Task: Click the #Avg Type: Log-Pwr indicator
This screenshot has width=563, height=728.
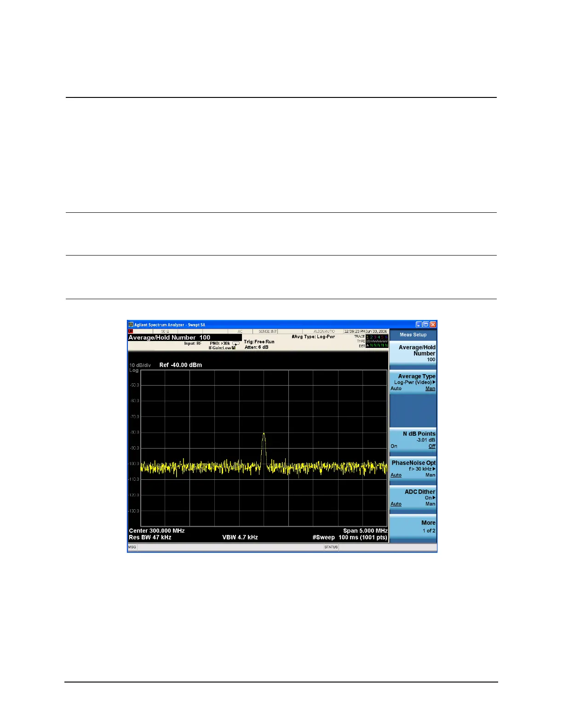Action: click(313, 337)
